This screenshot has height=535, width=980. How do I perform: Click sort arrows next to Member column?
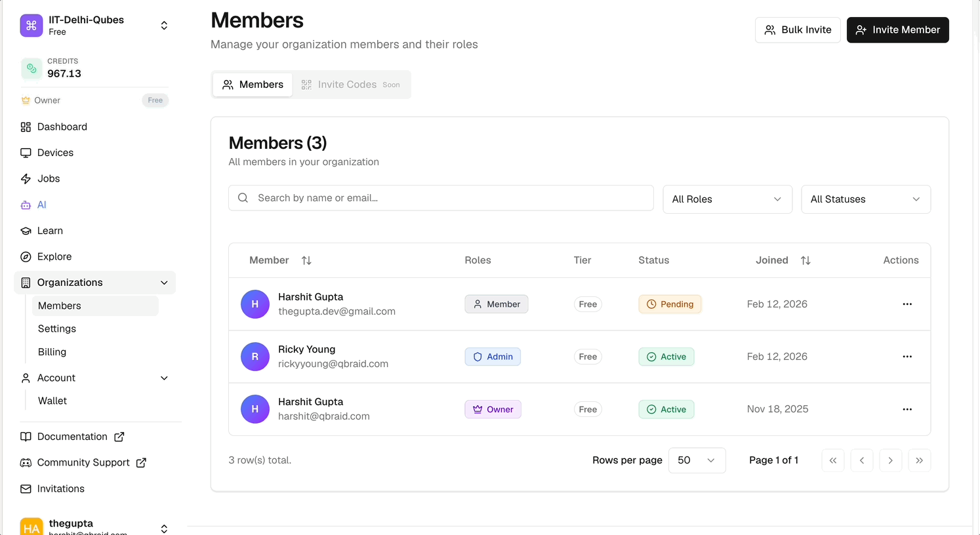(306, 260)
